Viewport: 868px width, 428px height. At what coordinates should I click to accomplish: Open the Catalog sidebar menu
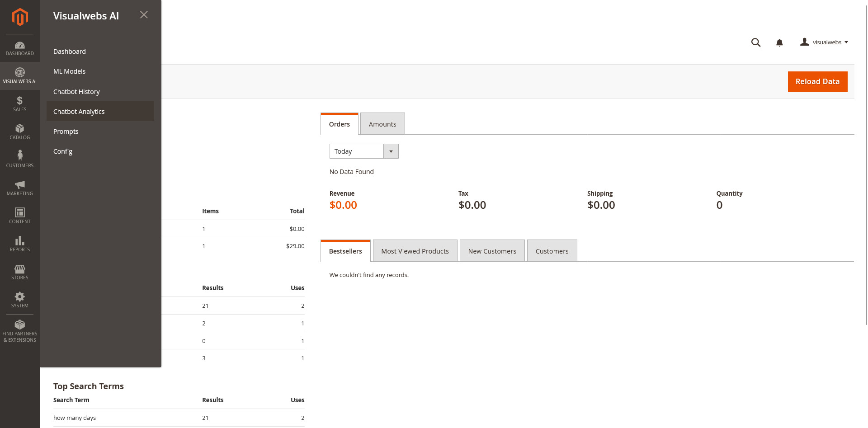click(20, 132)
